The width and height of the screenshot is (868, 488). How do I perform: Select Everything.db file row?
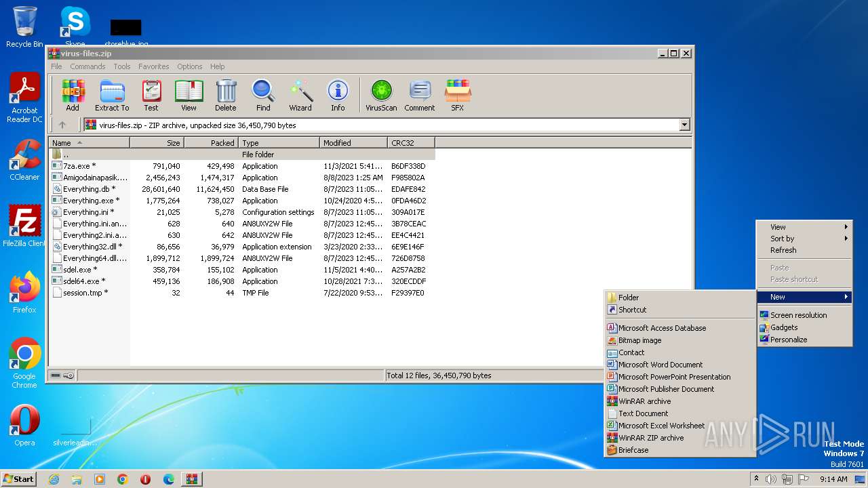(241, 189)
